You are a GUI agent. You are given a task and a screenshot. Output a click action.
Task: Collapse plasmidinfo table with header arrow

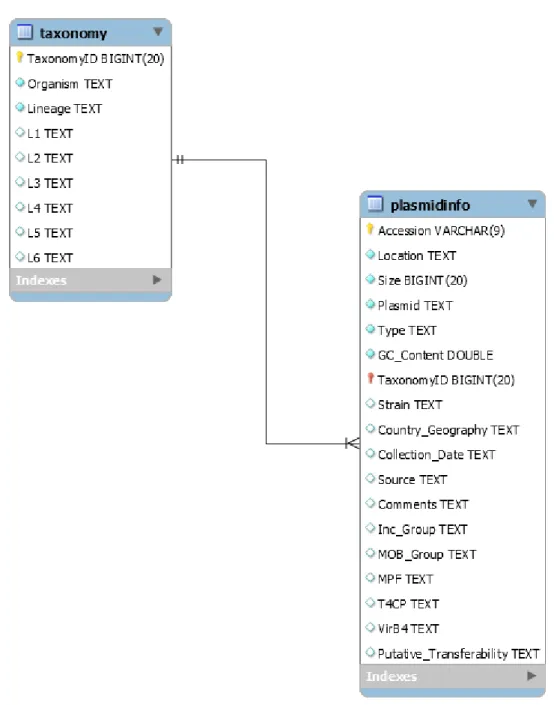532,204
